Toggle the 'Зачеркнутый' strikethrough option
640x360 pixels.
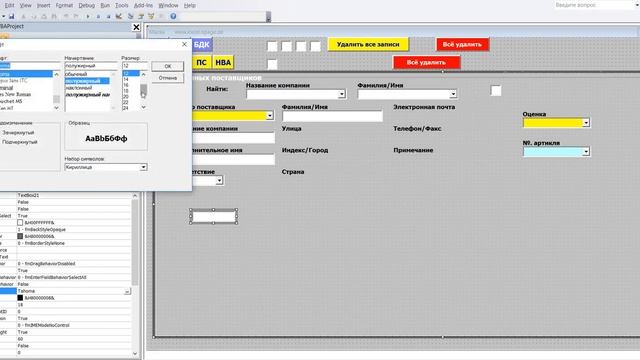pyautogui.click(x=18, y=133)
